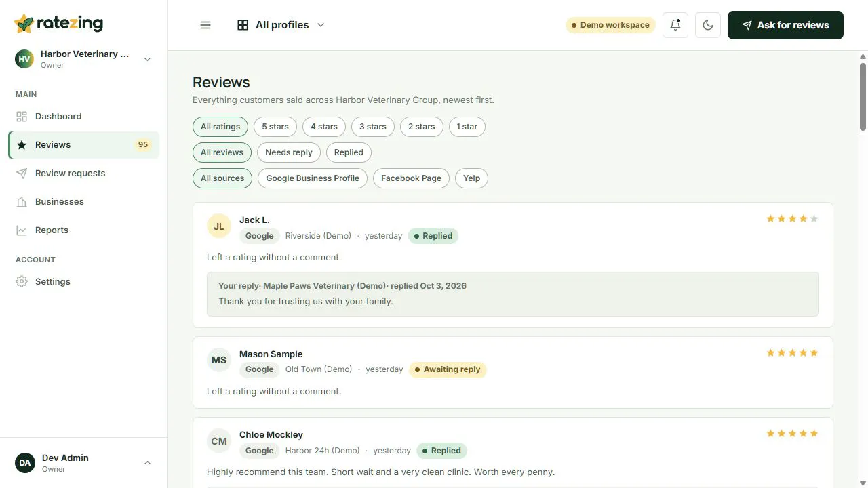Image resolution: width=868 pixels, height=488 pixels.
Task: Filter by Google Business Profile source
Action: click(313, 178)
